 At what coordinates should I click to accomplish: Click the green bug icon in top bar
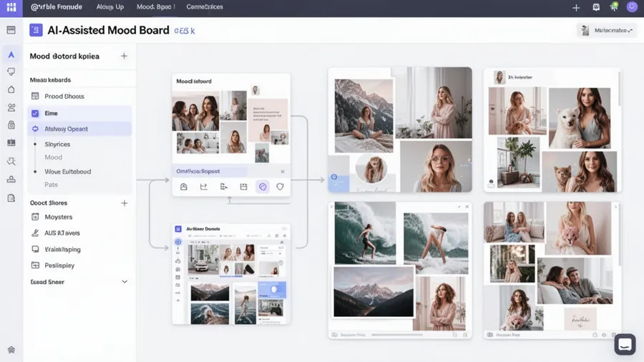614,6
